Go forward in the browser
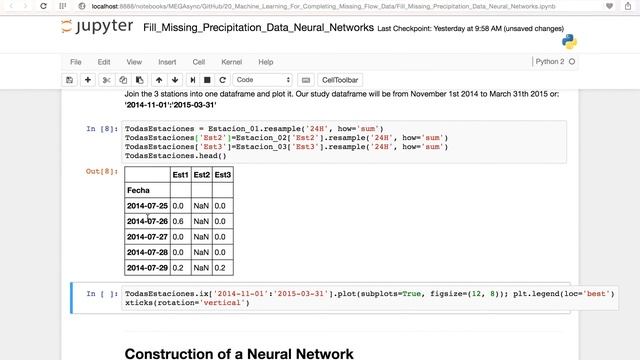 (25, 6)
